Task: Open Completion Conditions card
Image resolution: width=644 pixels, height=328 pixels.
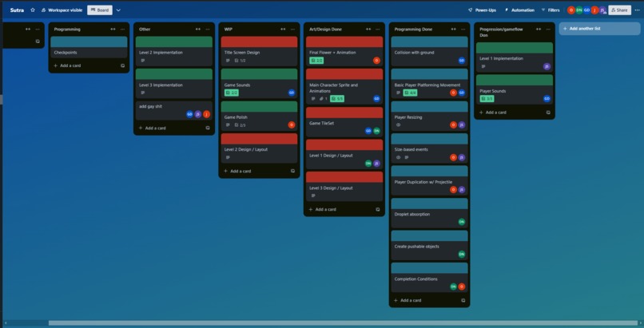Action: [429, 278]
